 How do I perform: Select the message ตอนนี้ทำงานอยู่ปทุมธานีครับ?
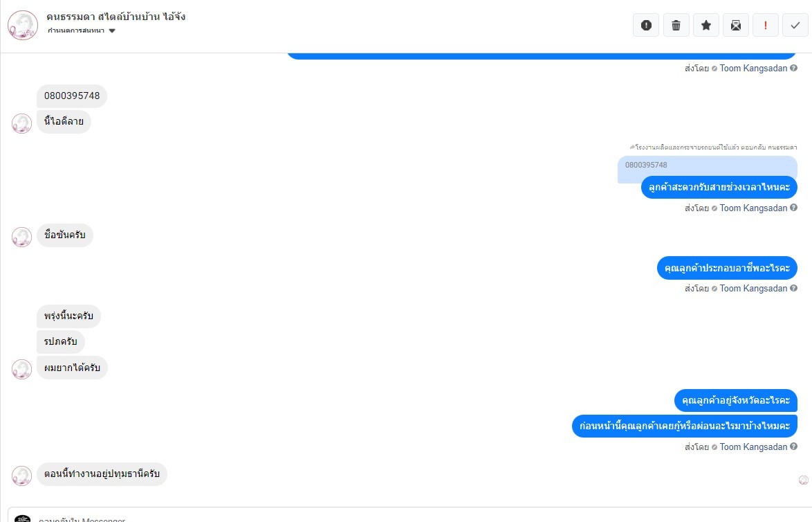click(102, 474)
